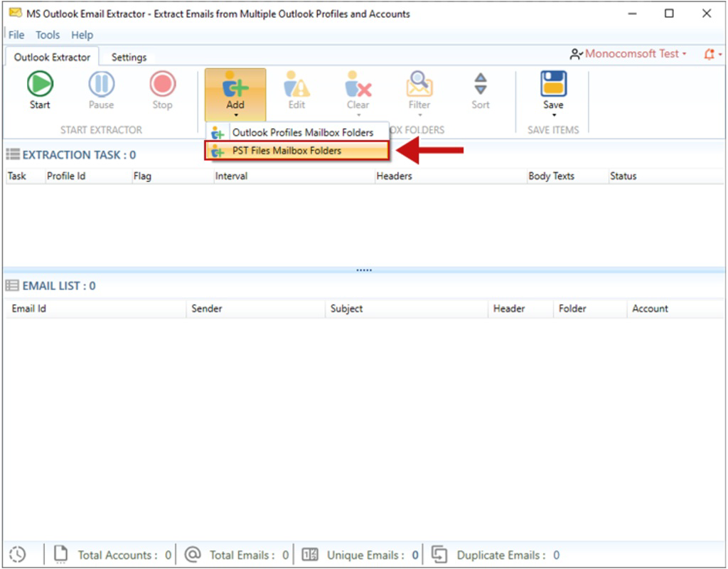Click the Duplicate Emails icon

click(x=439, y=555)
